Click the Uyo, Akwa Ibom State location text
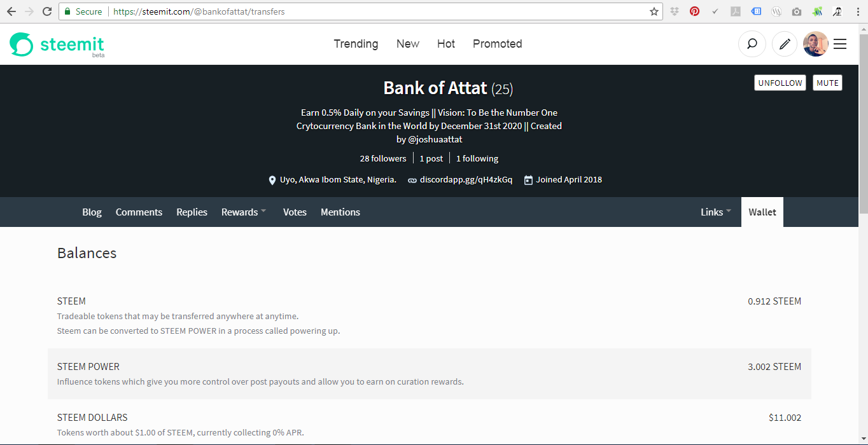 338,180
